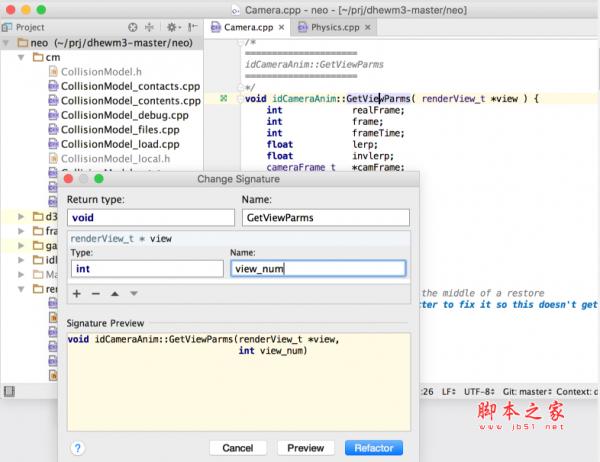Collapse the cm folder in the project tree
600x462 pixels.
[23, 58]
